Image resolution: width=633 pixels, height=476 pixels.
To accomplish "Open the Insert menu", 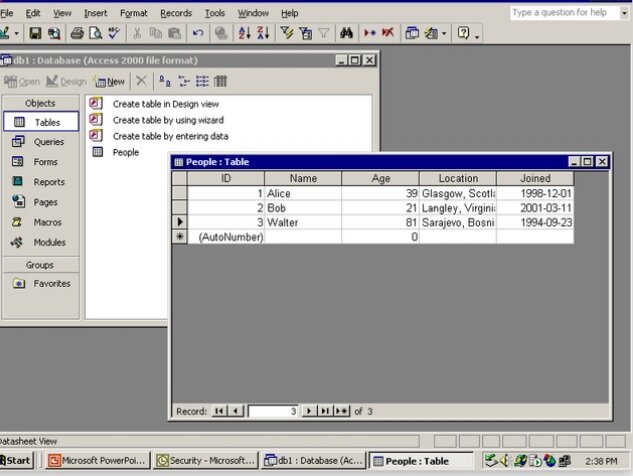I will point(96,13).
